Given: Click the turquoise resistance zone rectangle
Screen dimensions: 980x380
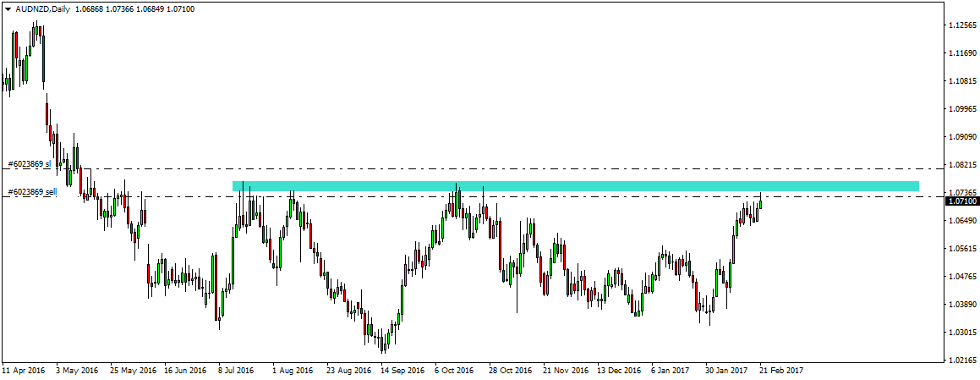Looking at the screenshot, I should 576,186.
